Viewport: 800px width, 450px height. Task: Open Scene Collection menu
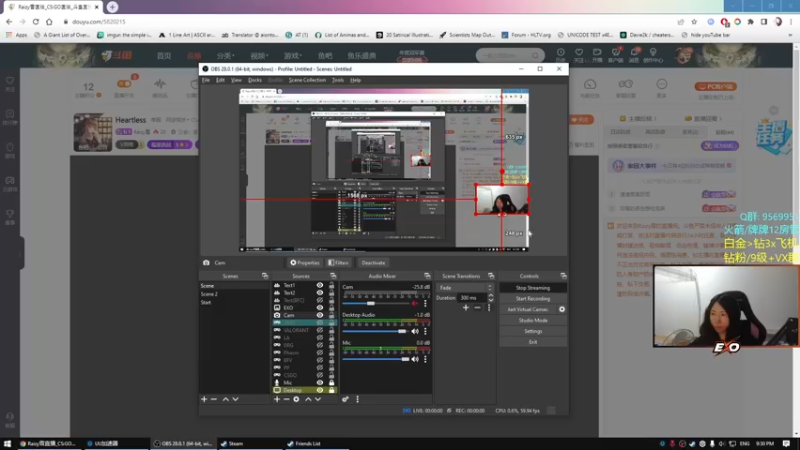click(x=307, y=80)
